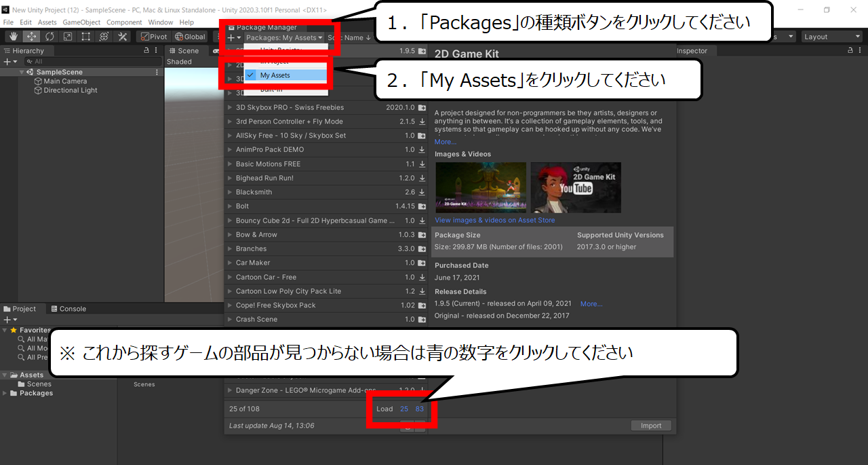
Task: Choose My Assets in dropdown list
Action: coord(286,75)
